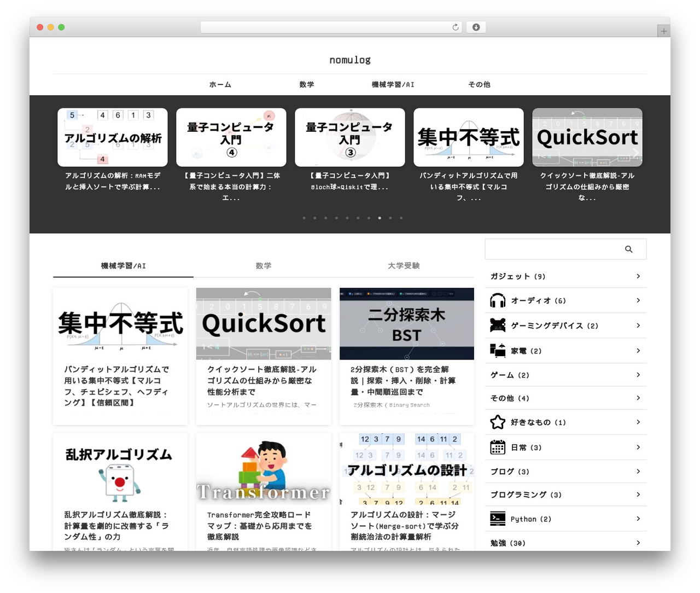The image size is (700, 593).
Task: Switch to the 数学 tab above articles
Action: (x=264, y=265)
